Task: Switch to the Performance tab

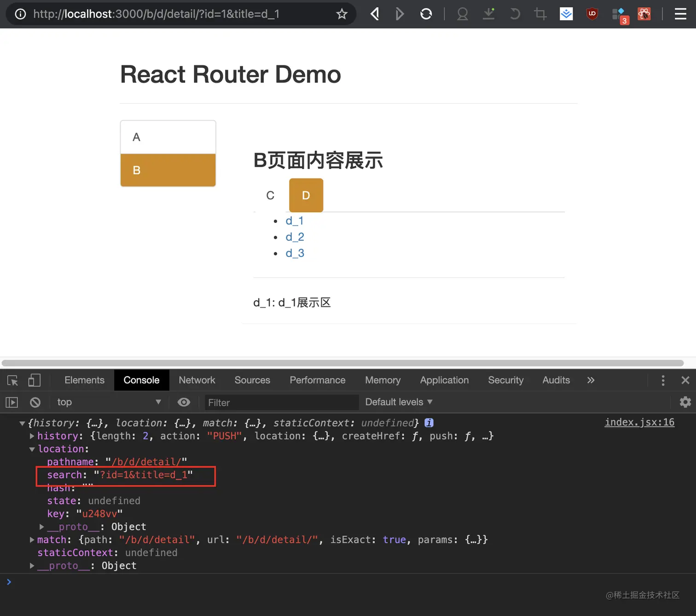Action: pos(318,380)
